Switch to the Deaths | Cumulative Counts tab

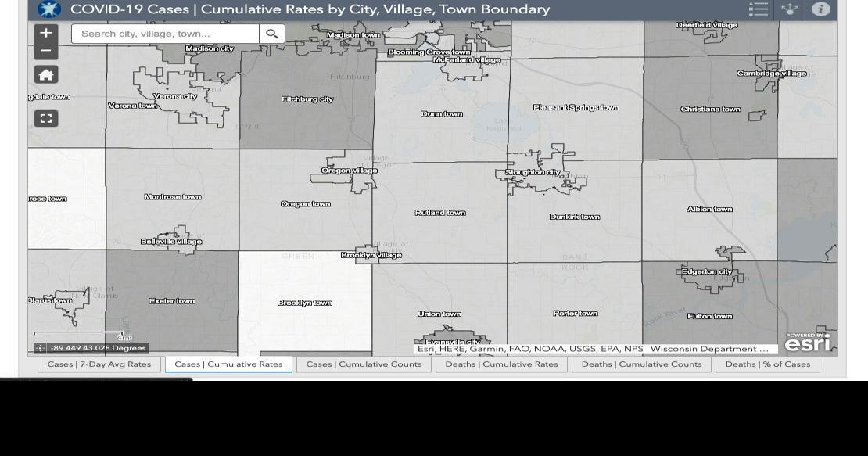click(640, 364)
